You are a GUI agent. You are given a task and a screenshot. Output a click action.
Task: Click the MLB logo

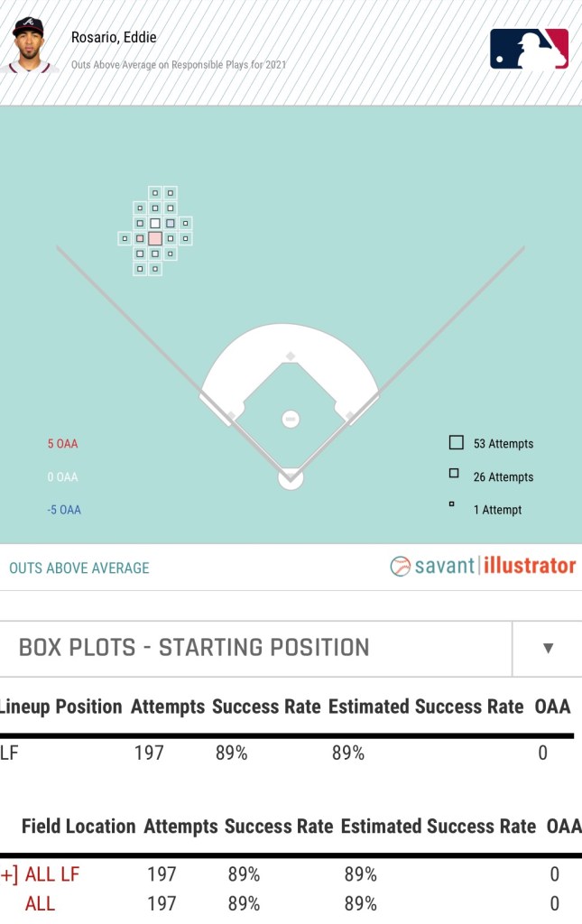point(529,49)
